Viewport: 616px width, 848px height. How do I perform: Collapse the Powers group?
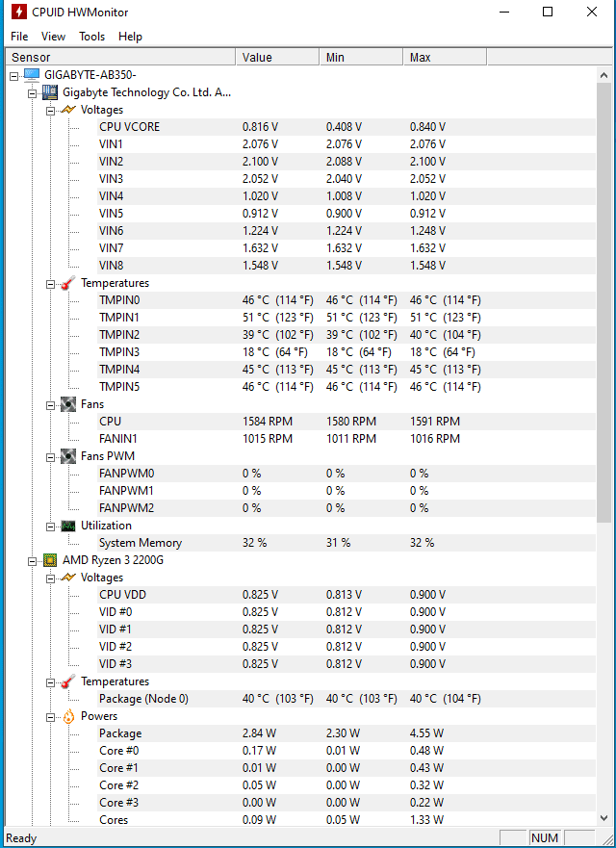pyautogui.click(x=51, y=717)
